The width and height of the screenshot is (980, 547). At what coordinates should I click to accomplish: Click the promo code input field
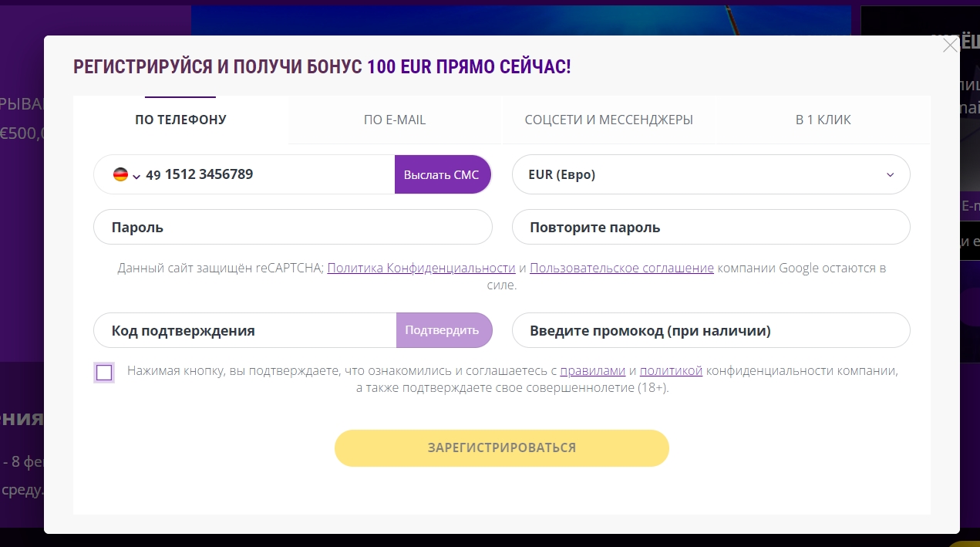point(711,330)
